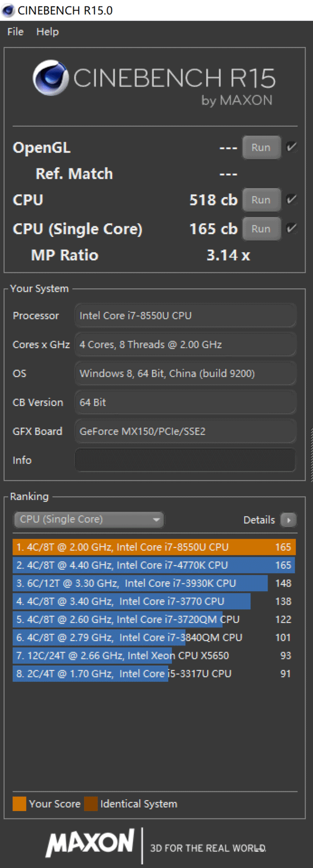Viewport: 313px width, 868px height.
Task: Click the Cores x GHz field
Action: point(185,345)
